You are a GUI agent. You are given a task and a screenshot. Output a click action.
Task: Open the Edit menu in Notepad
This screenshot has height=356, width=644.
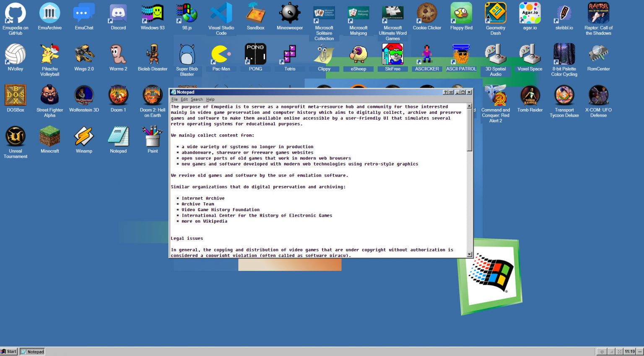click(x=184, y=99)
